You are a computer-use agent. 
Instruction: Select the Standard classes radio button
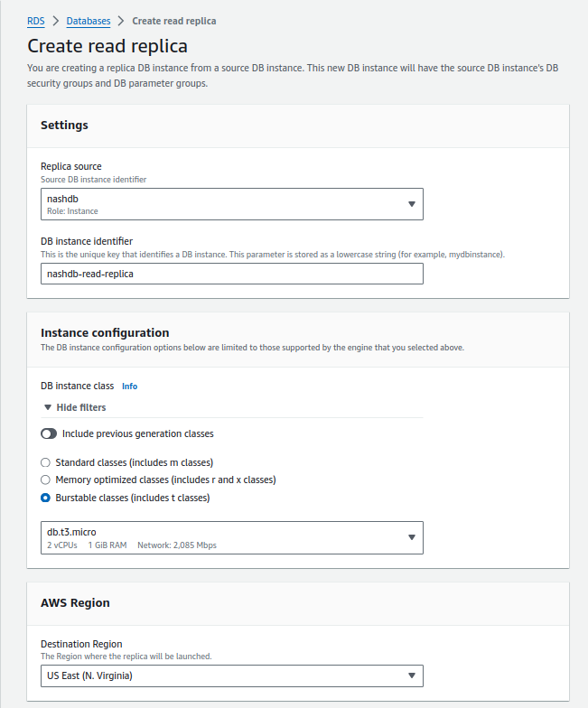[46, 462]
